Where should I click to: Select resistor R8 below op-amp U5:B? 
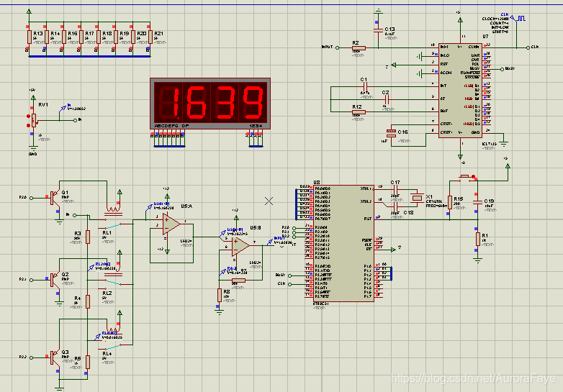(220, 295)
